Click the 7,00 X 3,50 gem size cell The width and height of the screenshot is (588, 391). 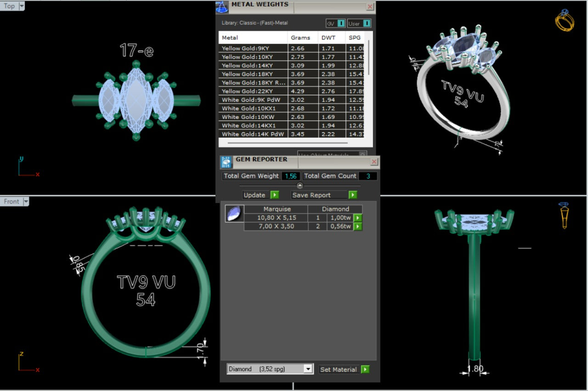(277, 227)
